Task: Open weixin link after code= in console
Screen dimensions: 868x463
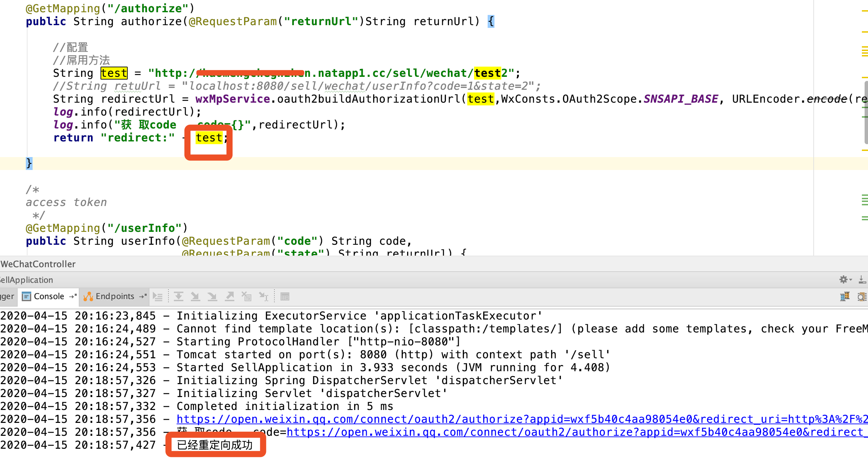Action: (577, 432)
